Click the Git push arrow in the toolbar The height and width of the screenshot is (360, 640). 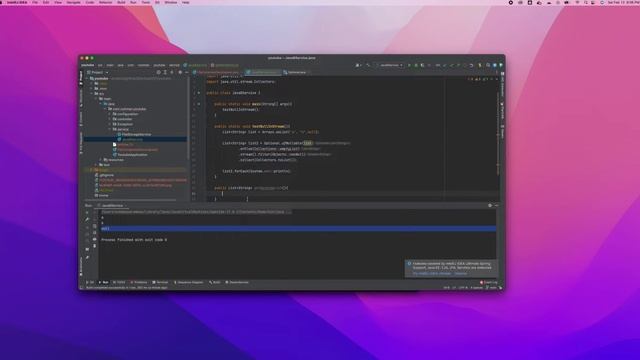click(x=458, y=65)
